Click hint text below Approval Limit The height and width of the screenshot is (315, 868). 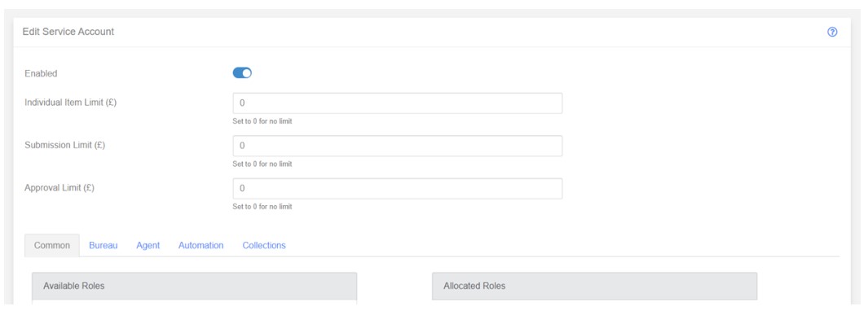262,207
